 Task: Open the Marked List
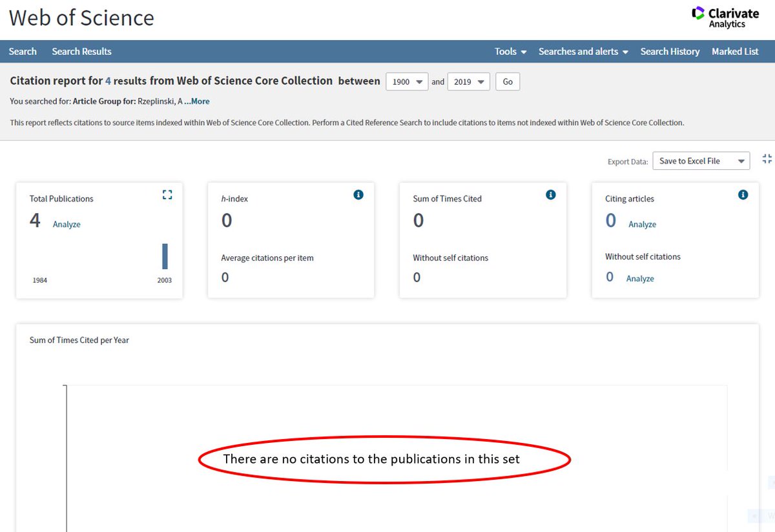(x=735, y=52)
